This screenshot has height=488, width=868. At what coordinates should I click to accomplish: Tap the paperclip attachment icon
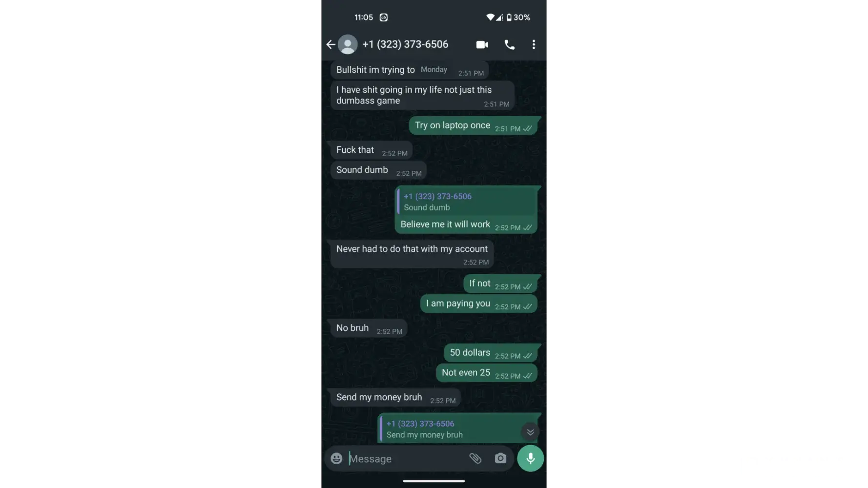[x=475, y=458]
